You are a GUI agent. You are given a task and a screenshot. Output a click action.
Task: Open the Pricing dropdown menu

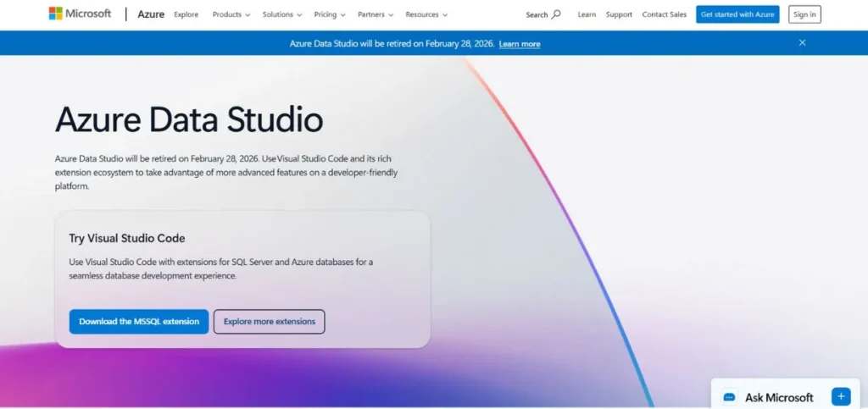tap(330, 14)
